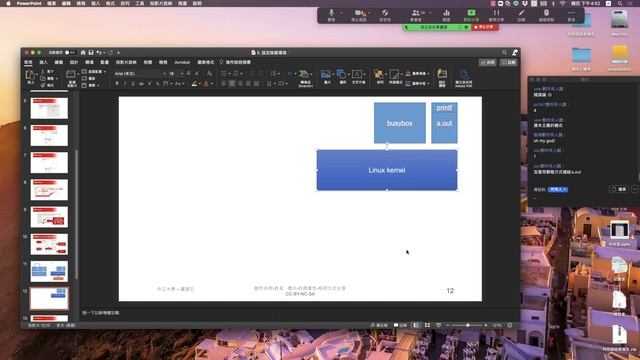Click the Home icon in PowerPoint title bar

(83, 53)
